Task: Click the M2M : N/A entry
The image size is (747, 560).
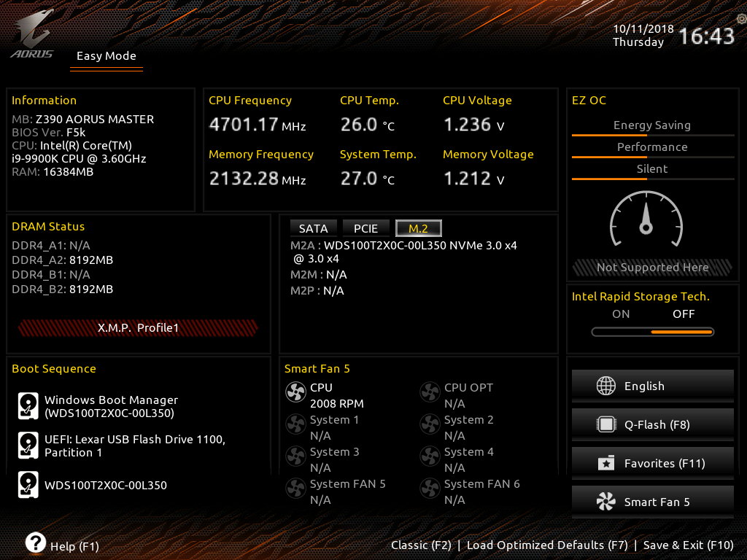Action: [x=319, y=275]
